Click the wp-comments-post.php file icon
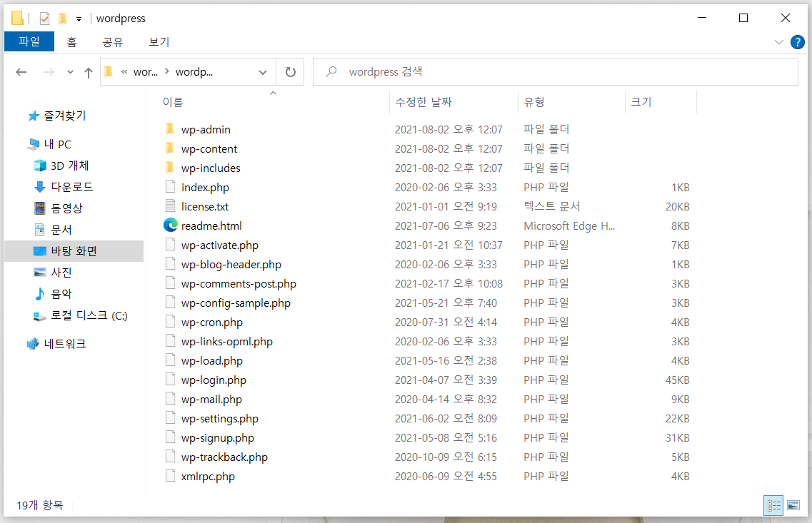This screenshot has width=812, height=523. tap(171, 283)
